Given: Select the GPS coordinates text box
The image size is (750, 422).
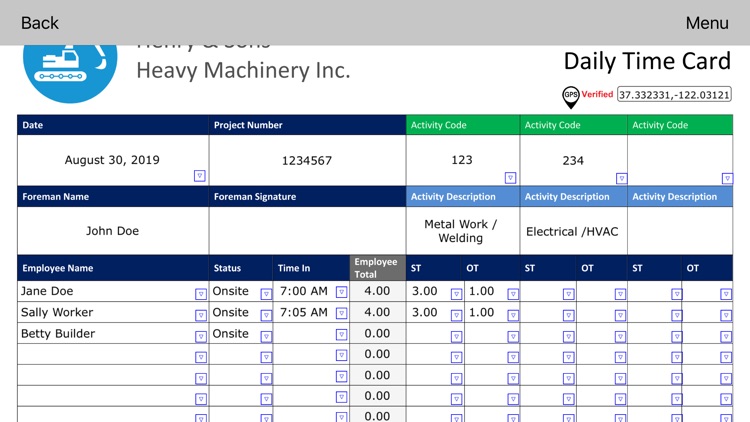Looking at the screenshot, I should pos(674,95).
